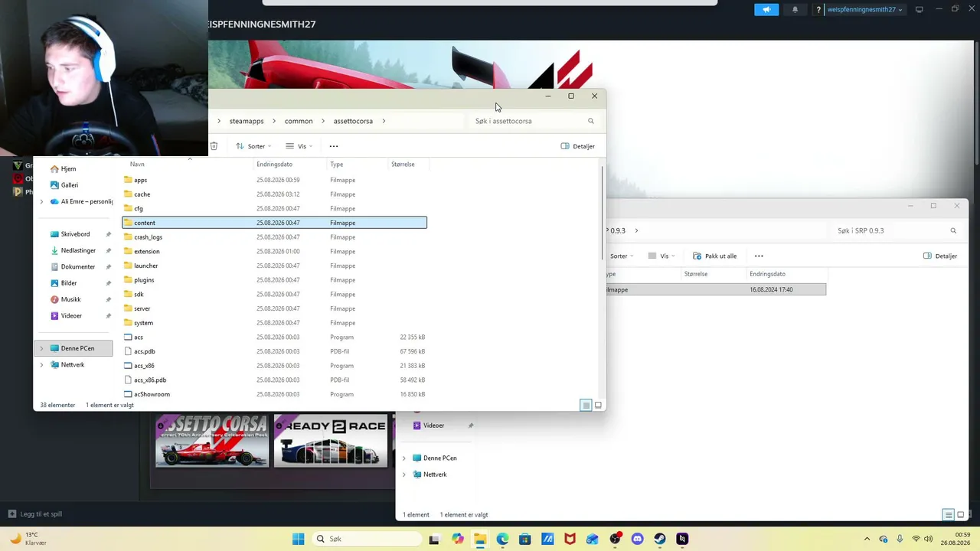The image size is (980, 551).
Task: Open Sorter dropdown in assettocorsa window
Action: [x=253, y=146]
